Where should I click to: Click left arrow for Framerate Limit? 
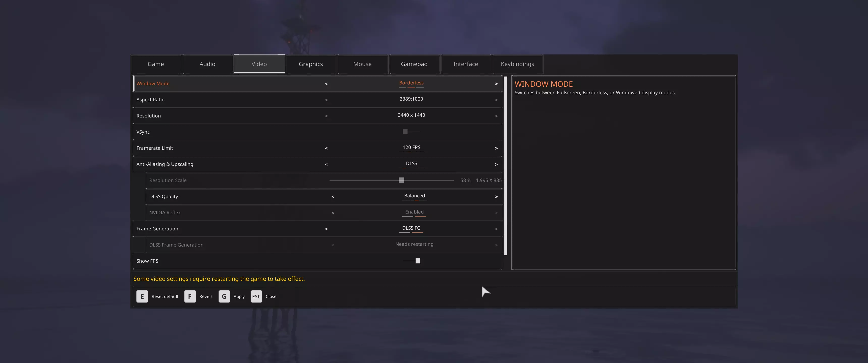[326, 148]
